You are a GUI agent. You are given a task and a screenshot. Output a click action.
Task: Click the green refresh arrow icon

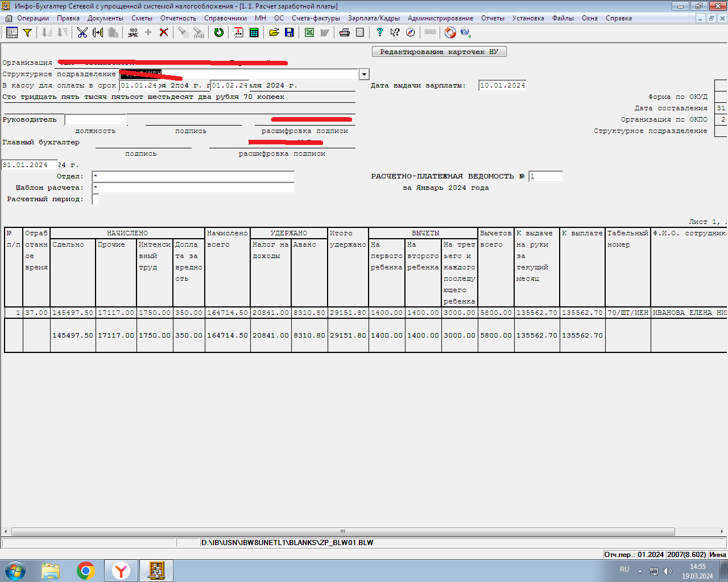[219, 32]
